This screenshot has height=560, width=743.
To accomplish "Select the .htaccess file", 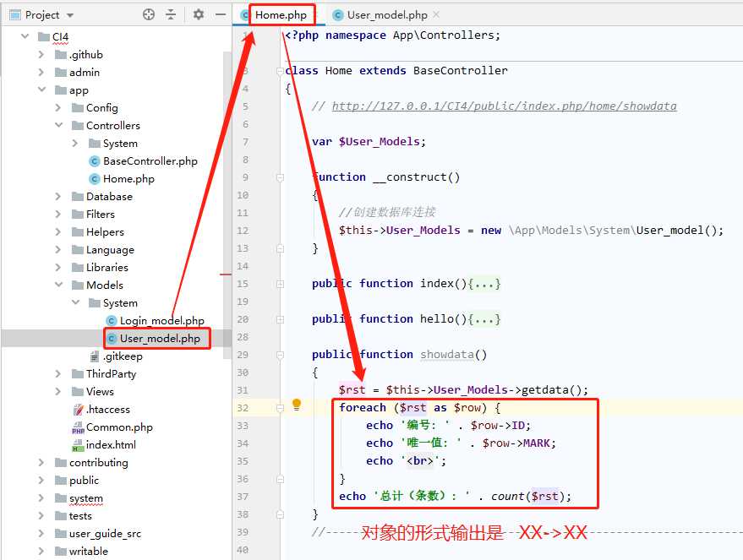I will coord(108,409).
